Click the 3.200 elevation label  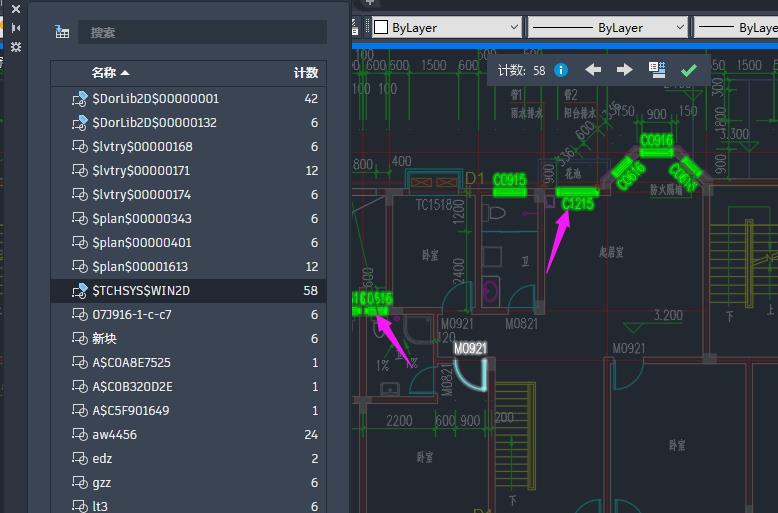point(668,315)
